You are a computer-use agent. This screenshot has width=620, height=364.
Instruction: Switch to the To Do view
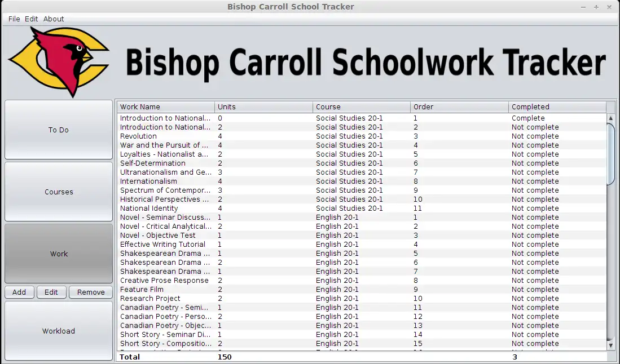[x=59, y=130]
